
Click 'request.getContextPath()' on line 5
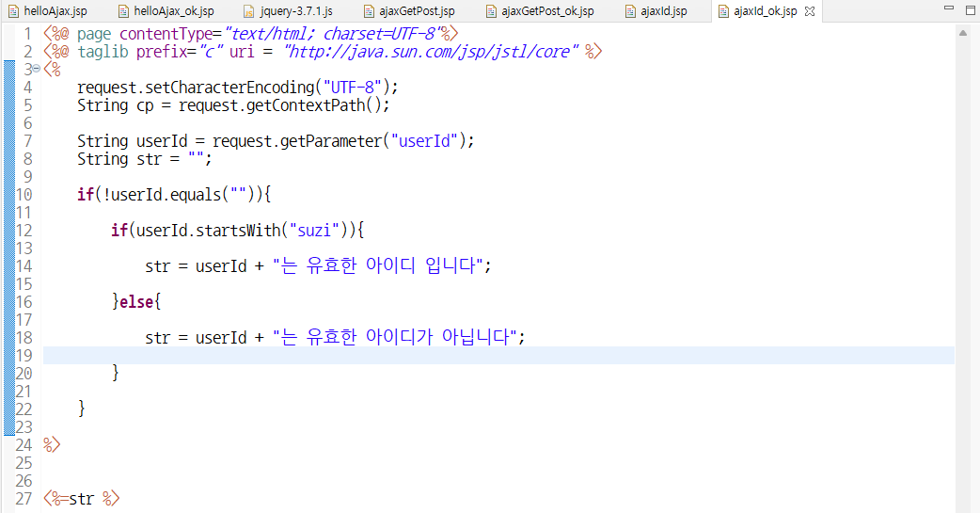(279, 105)
